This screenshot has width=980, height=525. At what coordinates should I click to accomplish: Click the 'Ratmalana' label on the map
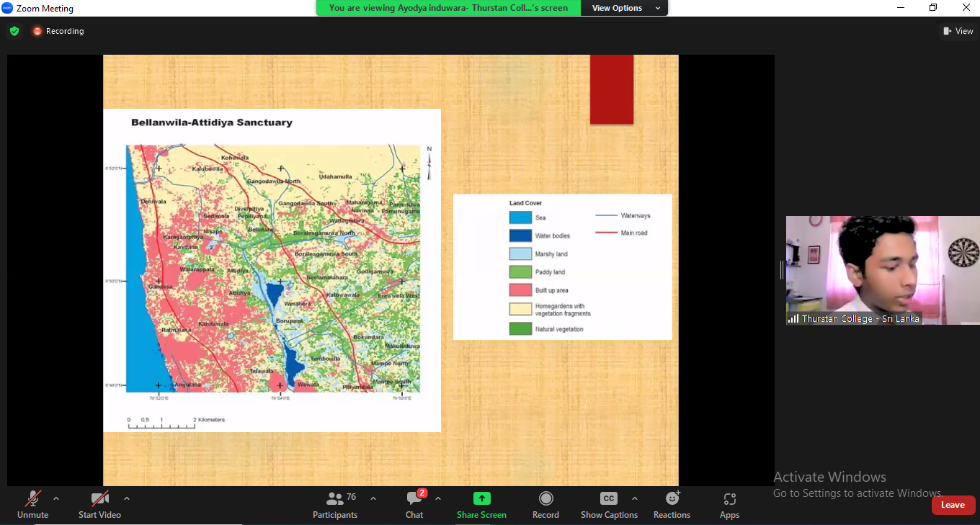pos(175,329)
